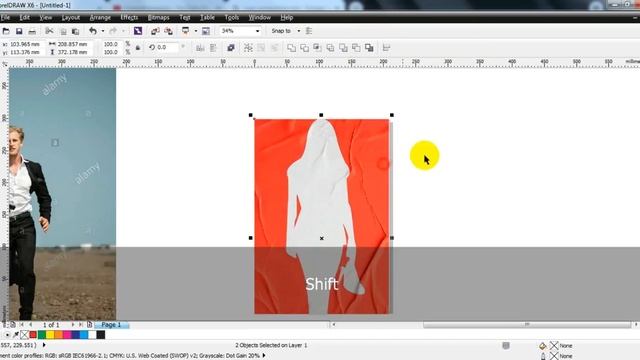640x360 pixels.
Task: Open the Window menu
Action: (x=260, y=18)
